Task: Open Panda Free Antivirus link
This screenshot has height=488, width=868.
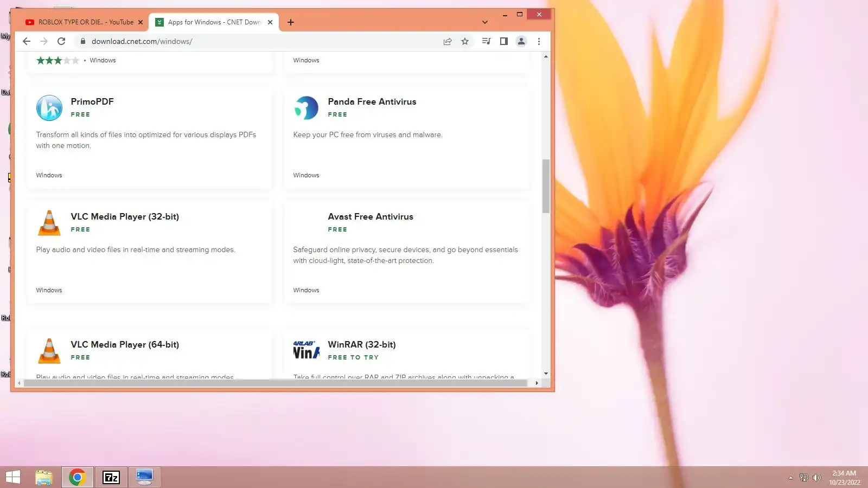Action: 372,101
